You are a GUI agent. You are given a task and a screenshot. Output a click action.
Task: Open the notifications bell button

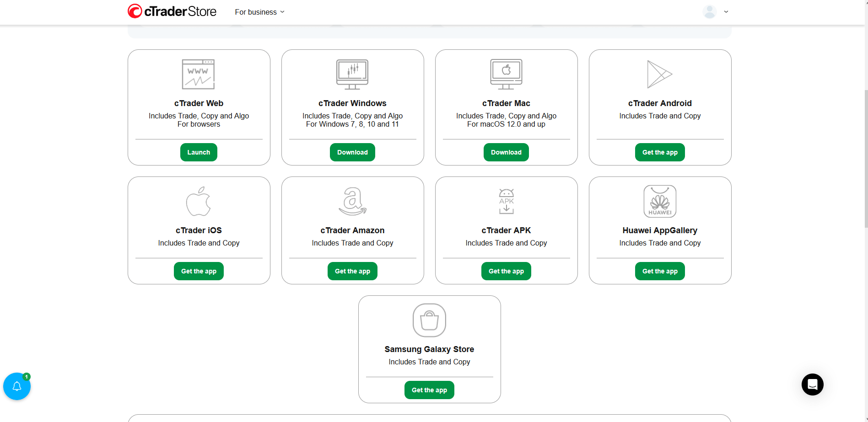click(17, 386)
